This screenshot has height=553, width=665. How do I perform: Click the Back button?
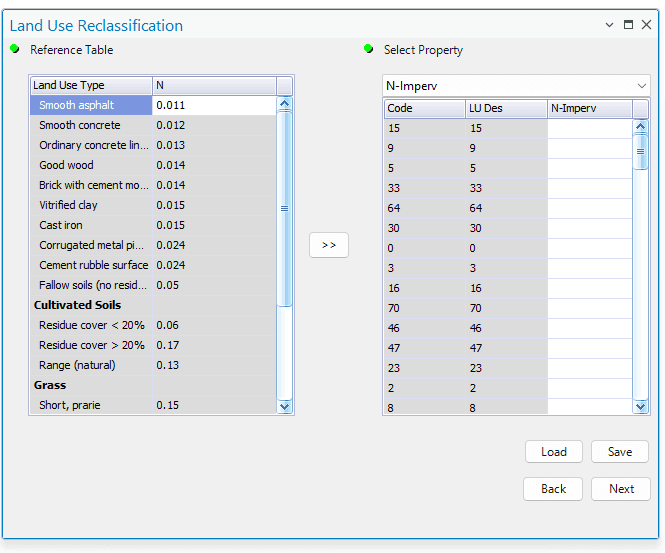[x=553, y=489]
